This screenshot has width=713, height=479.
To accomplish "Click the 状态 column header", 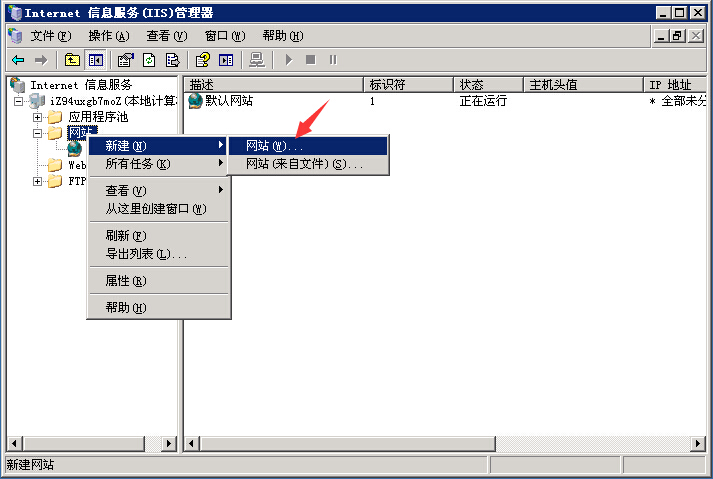I will tap(487, 84).
